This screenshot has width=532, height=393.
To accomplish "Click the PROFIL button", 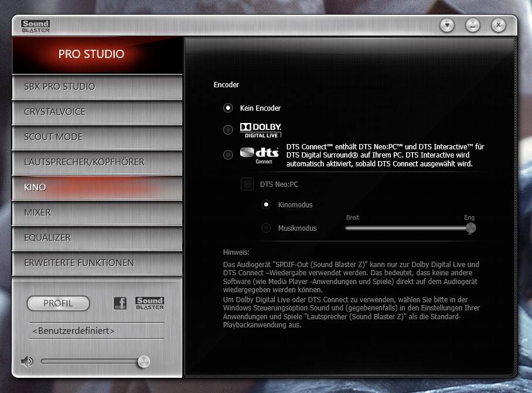I will (x=58, y=303).
